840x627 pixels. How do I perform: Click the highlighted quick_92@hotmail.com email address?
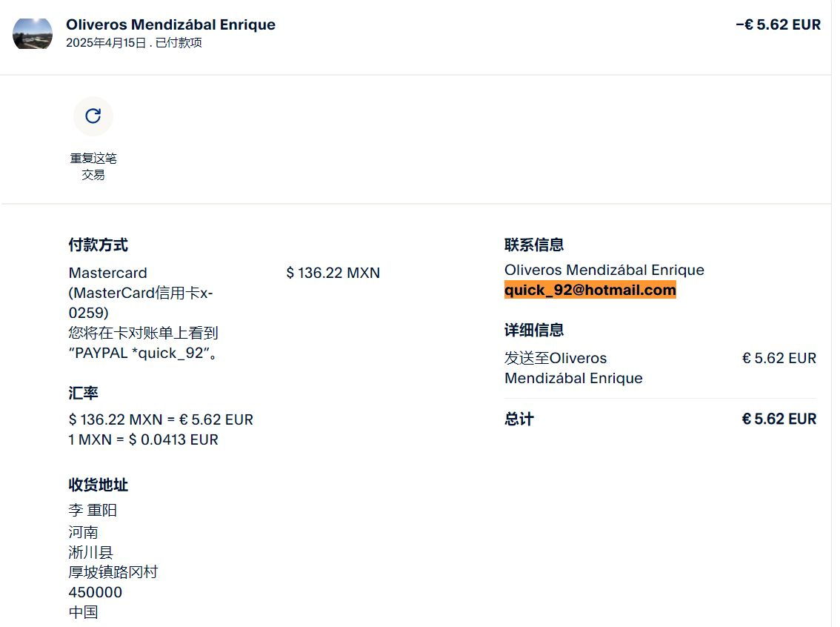590,290
